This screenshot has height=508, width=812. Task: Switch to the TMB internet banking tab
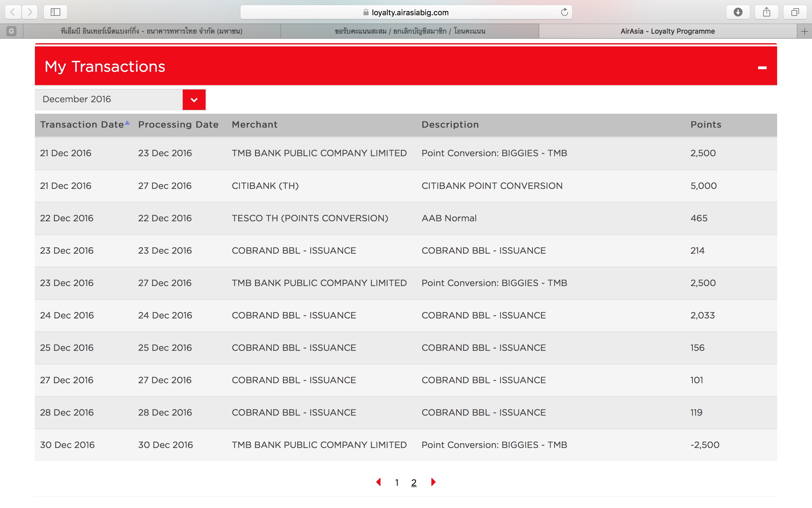(152, 31)
